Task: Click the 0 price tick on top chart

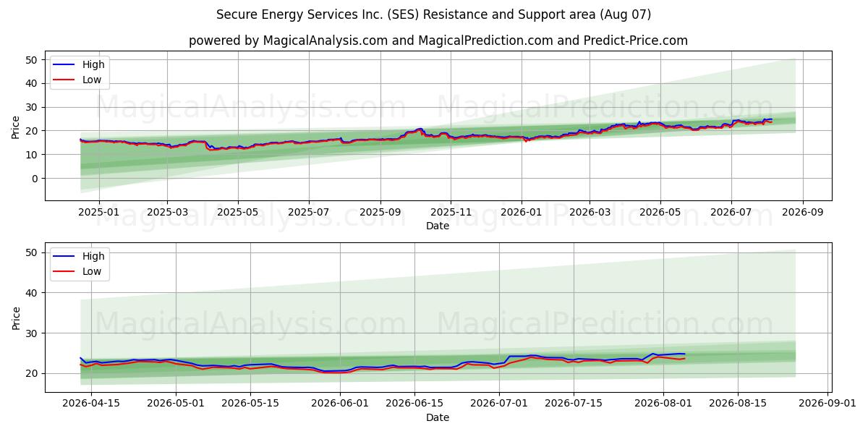Action: coord(35,178)
